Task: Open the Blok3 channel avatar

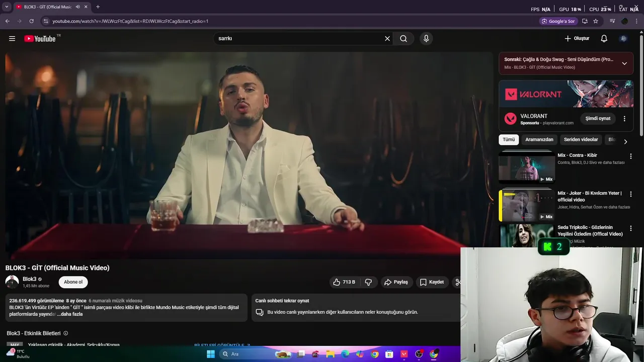Action: click(12, 282)
